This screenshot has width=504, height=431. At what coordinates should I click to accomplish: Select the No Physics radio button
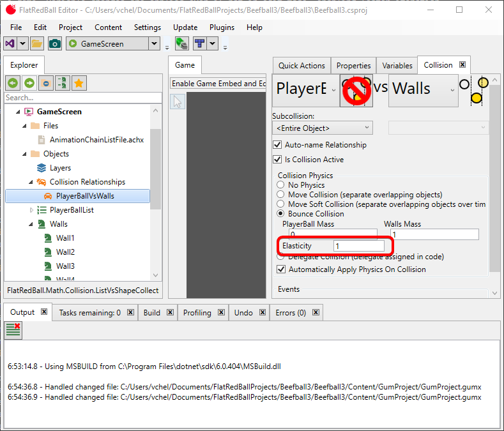coord(281,185)
